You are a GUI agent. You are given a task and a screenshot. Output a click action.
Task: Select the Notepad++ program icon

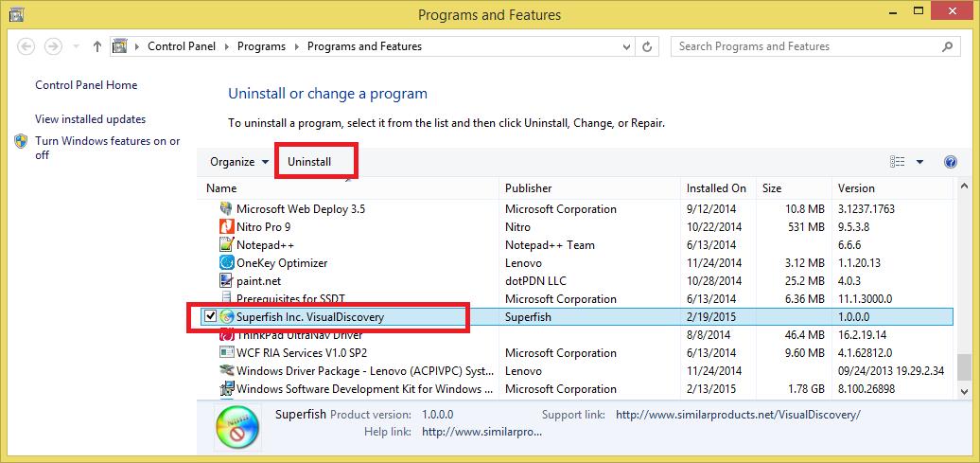click(x=226, y=244)
